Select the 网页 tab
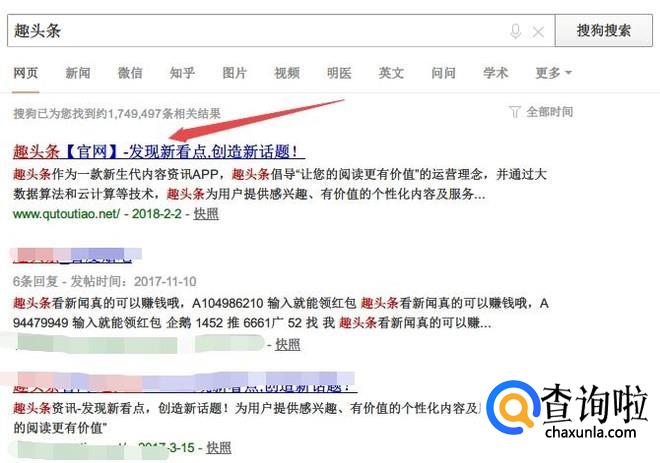This screenshot has height=463, width=660. pyautogui.click(x=26, y=73)
